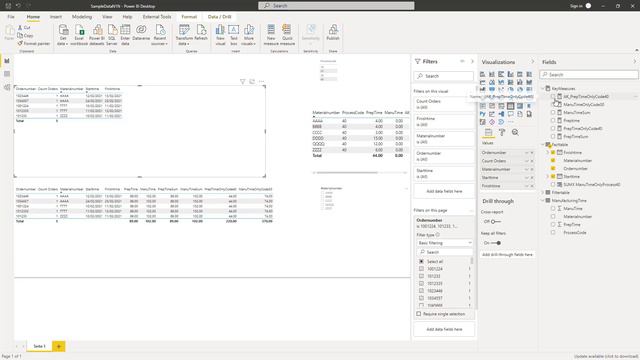The image size is (640, 360).
Task: Open the Get data ribbon button
Action: pyautogui.click(x=63, y=35)
